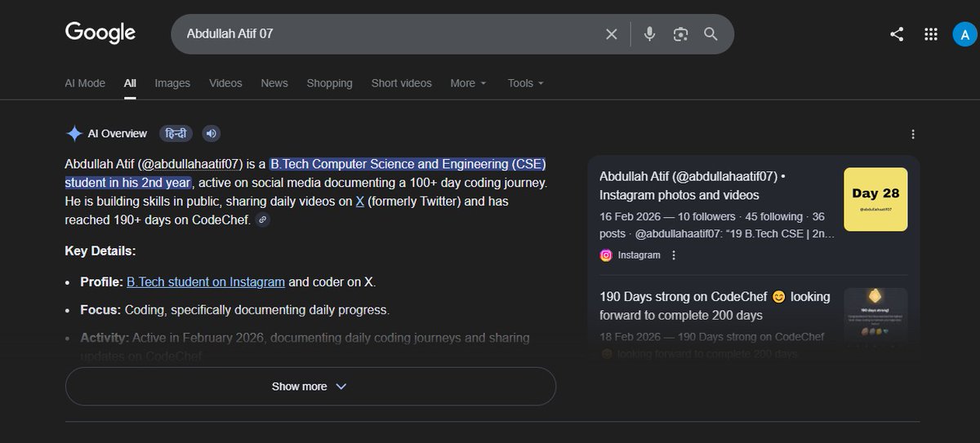Expand AI Overview with Show more
This screenshot has width=980, height=443.
[310, 386]
